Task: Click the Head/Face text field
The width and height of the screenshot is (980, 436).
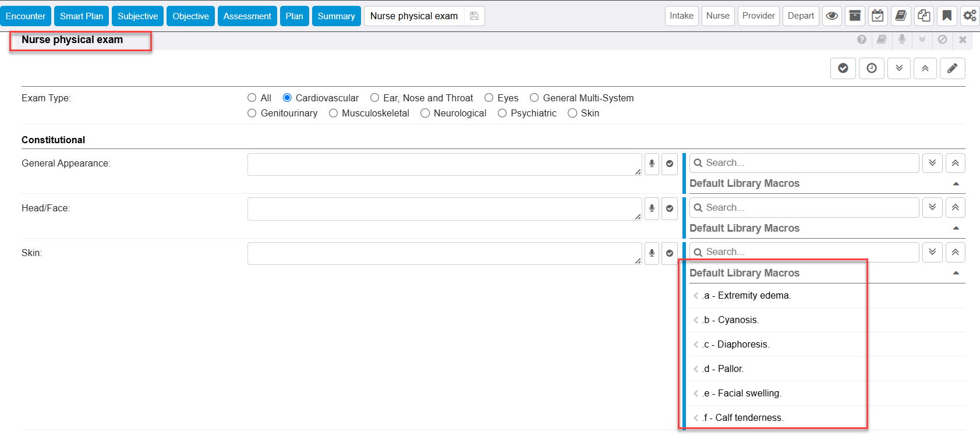Action: pos(444,208)
